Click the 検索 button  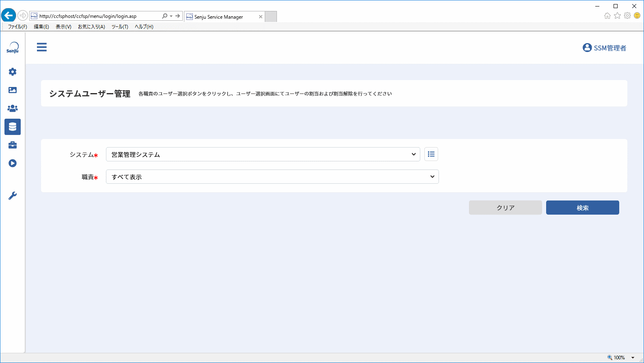583,208
